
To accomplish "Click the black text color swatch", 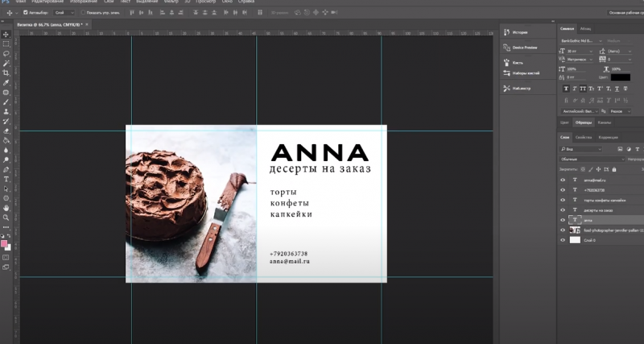I will tap(621, 77).
